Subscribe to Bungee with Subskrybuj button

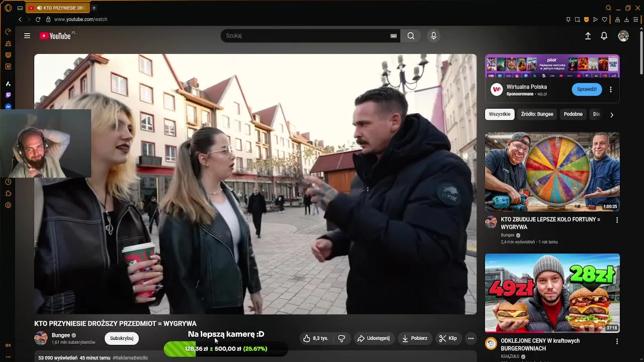[122, 338]
